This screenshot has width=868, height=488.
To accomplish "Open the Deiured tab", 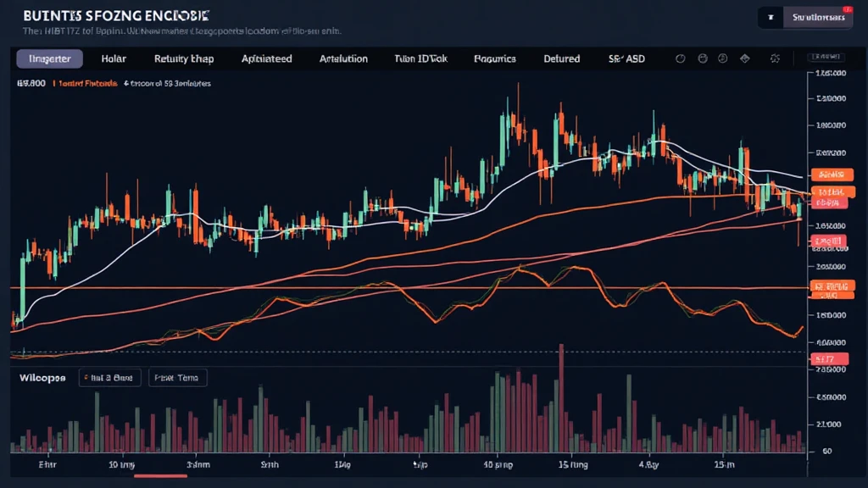I will click(x=561, y=58).
